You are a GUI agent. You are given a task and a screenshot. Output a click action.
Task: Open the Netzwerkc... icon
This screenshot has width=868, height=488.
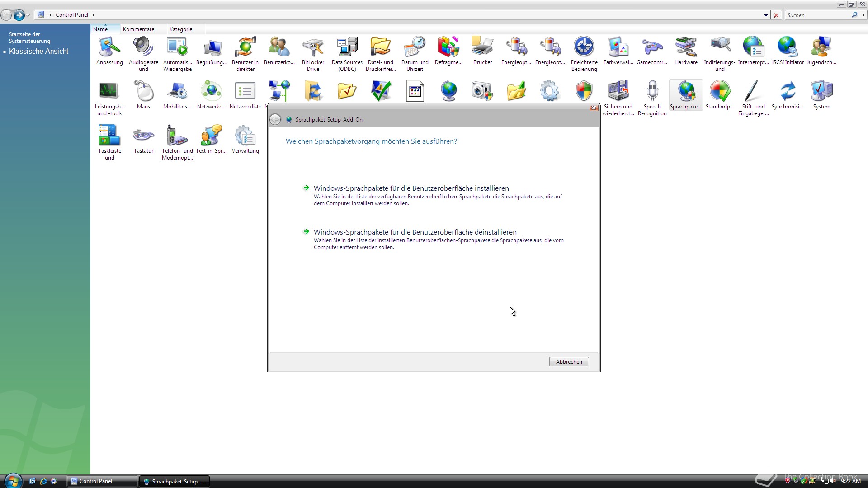pos(211,95)
